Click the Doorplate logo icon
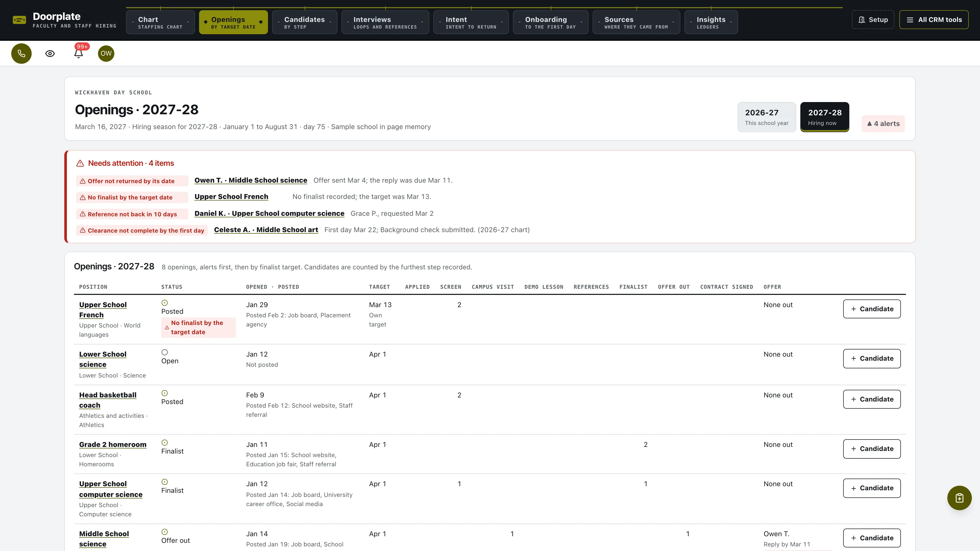 click(19, 20)
